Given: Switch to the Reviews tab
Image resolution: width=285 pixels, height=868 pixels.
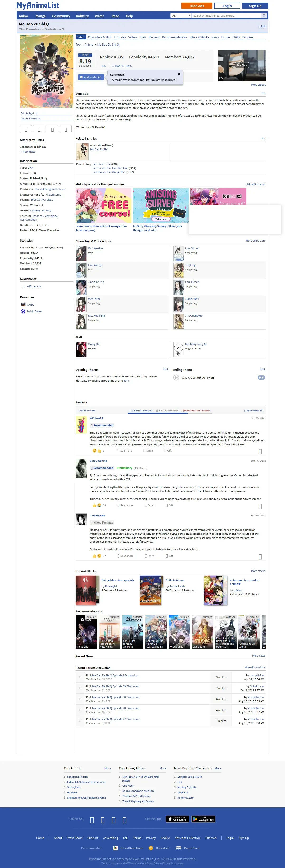Looking at the screenshot, I should click(154, 37).
